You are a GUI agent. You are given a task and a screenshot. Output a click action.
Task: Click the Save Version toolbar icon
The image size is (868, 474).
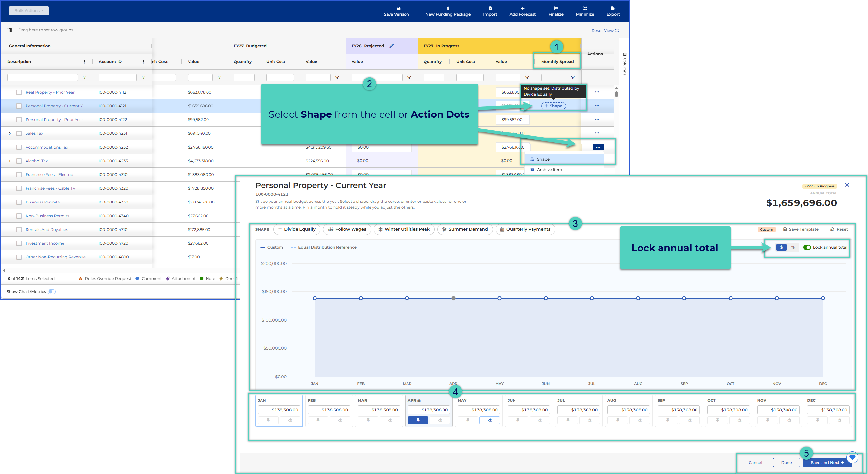[x=398, y=8]
